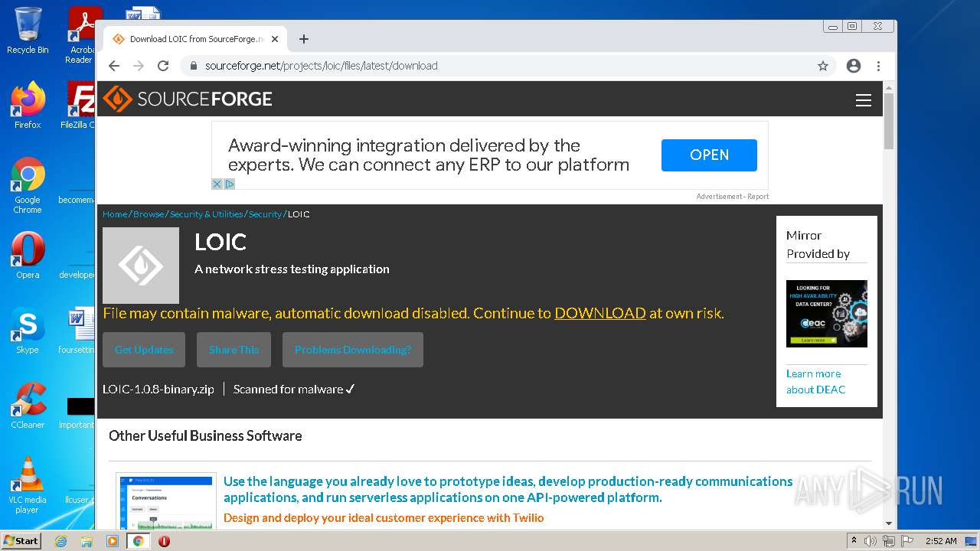Viewport: 980px width, 551px height.
Task: Open the Security breadcrumb link
Action: (x=265, y=214)
